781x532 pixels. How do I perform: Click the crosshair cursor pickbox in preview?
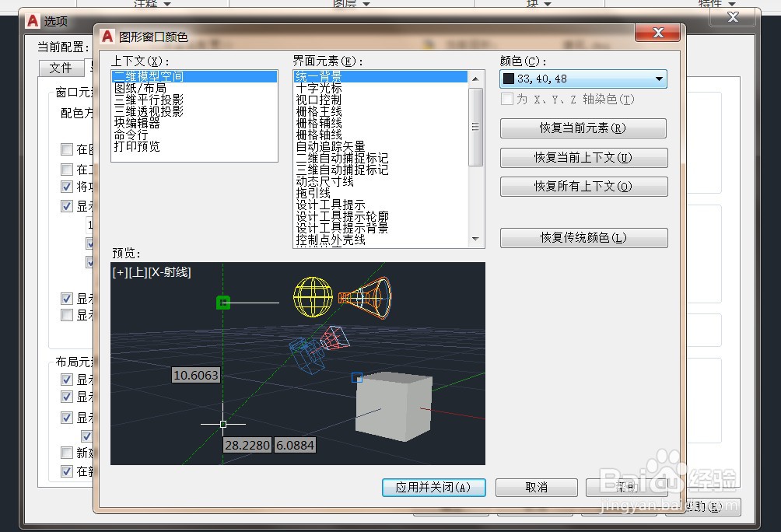223,425
